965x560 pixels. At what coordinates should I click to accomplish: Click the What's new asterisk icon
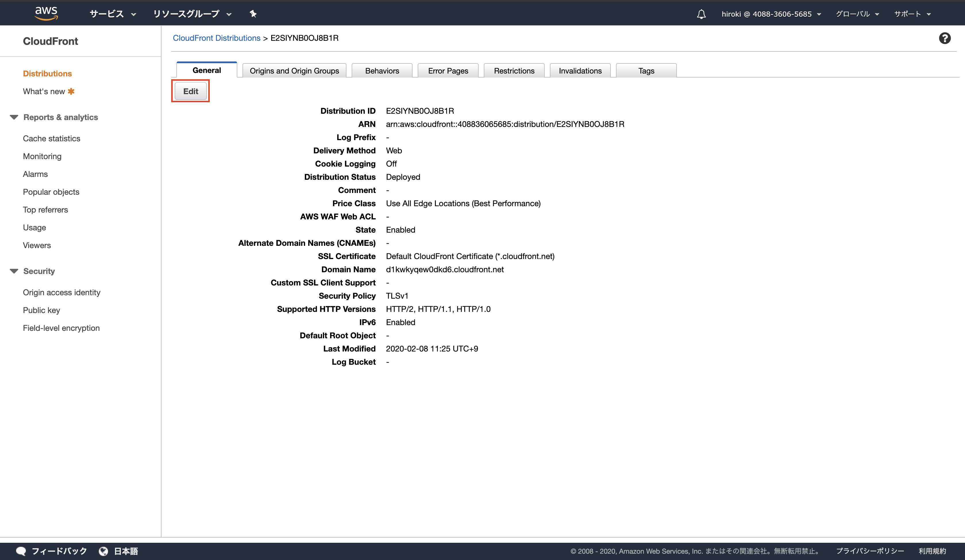coord(71,92)
